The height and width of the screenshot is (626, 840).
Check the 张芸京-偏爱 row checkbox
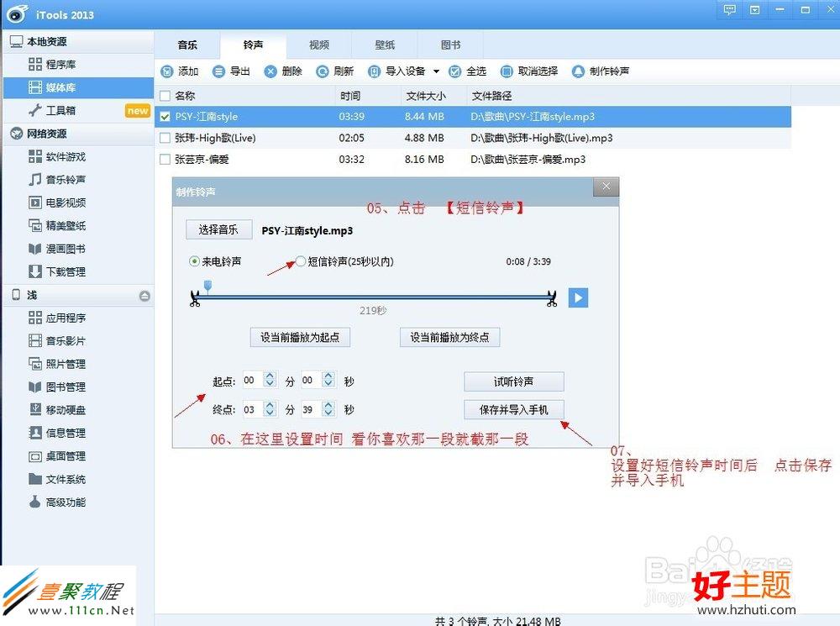(165, 159)
